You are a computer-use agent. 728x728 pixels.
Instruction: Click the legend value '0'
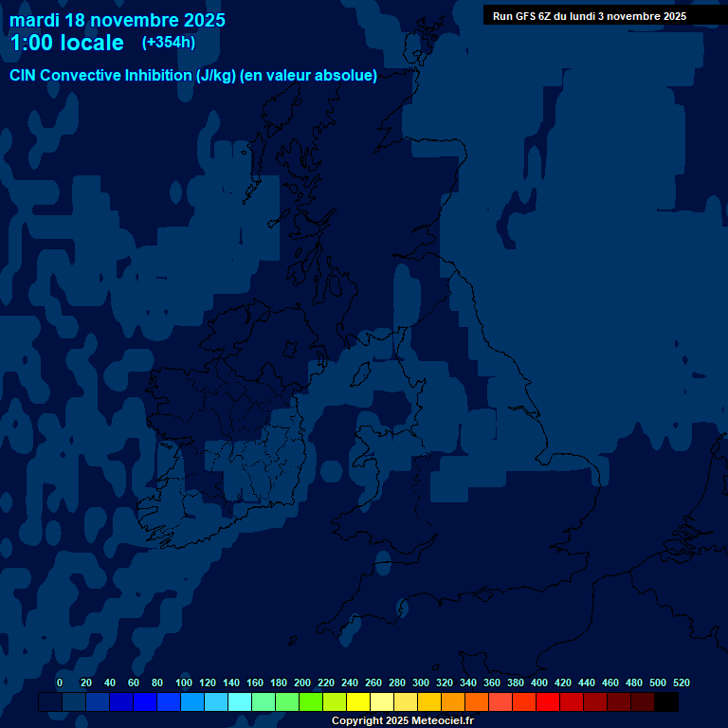pos(60,682)
